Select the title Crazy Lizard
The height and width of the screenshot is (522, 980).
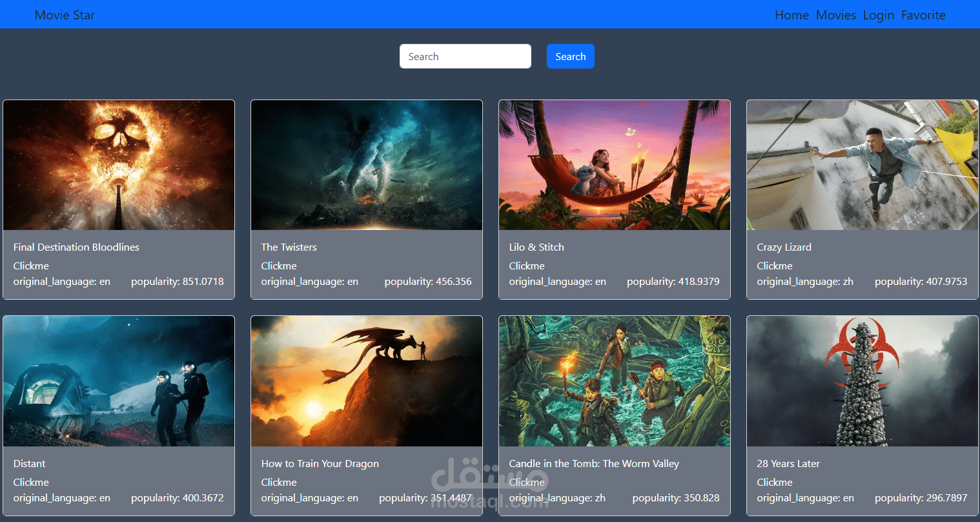coord(784,247)
